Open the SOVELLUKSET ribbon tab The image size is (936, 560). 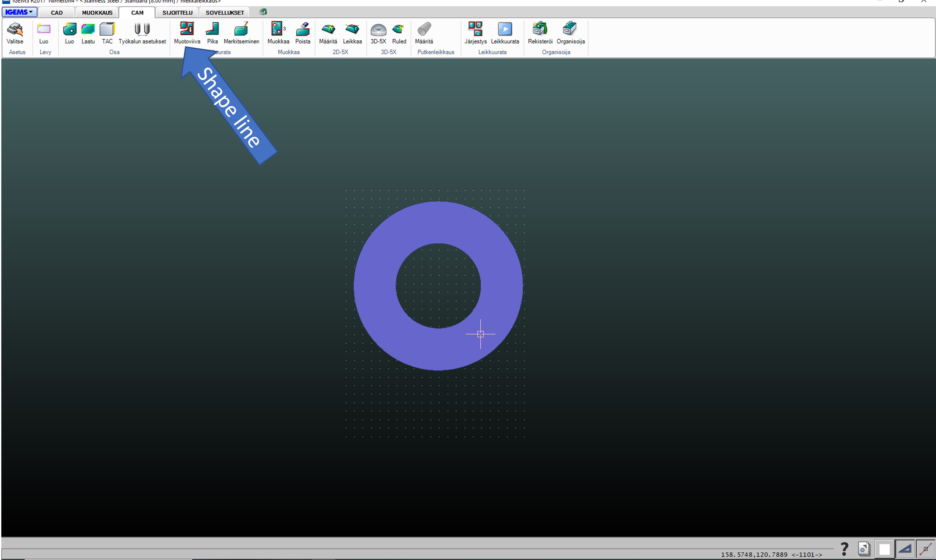pos(225,12)
